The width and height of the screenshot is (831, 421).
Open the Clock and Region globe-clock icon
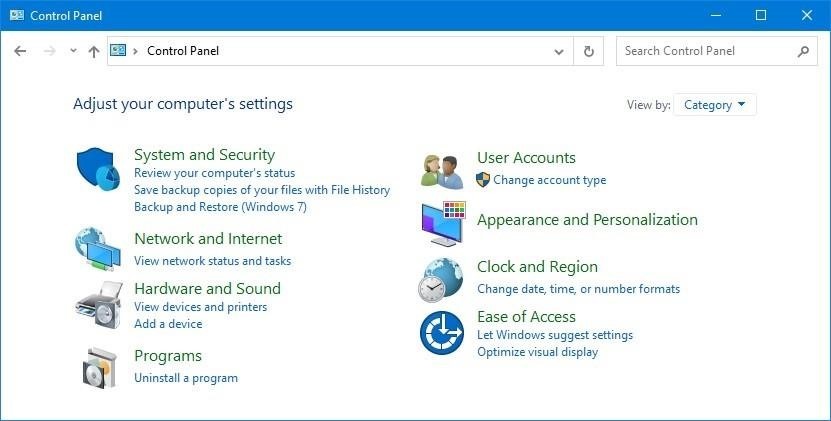pyautogui.click(x=440, y=280)
